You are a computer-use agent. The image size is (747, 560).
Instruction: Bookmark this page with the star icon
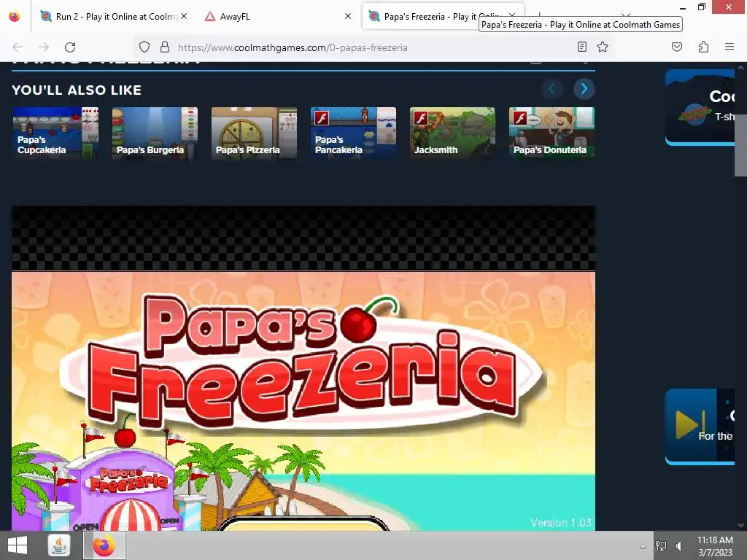(x=603, y=47)
